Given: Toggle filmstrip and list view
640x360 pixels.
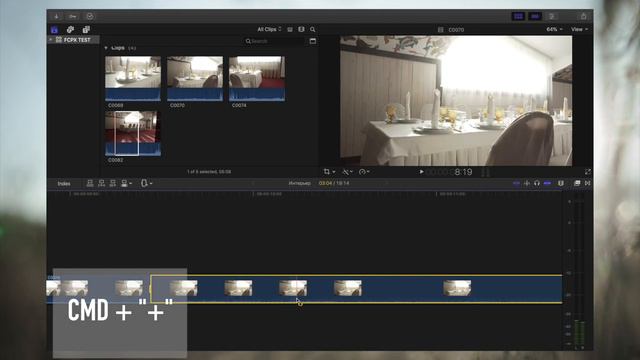Looking at the screenshot, I should coord(301,29).
